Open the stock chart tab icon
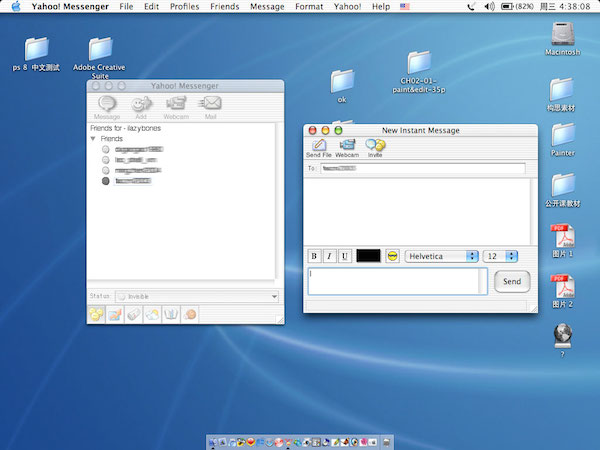The image size is (600, 450). (x=115, y=315)
